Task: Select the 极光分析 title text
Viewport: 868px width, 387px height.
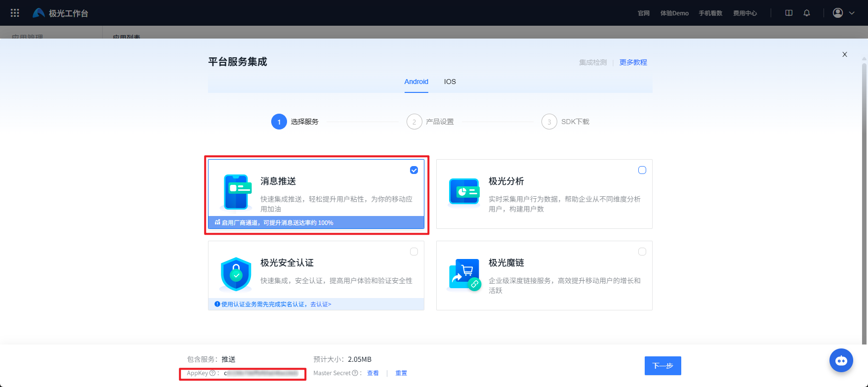Action: (506, 181)
